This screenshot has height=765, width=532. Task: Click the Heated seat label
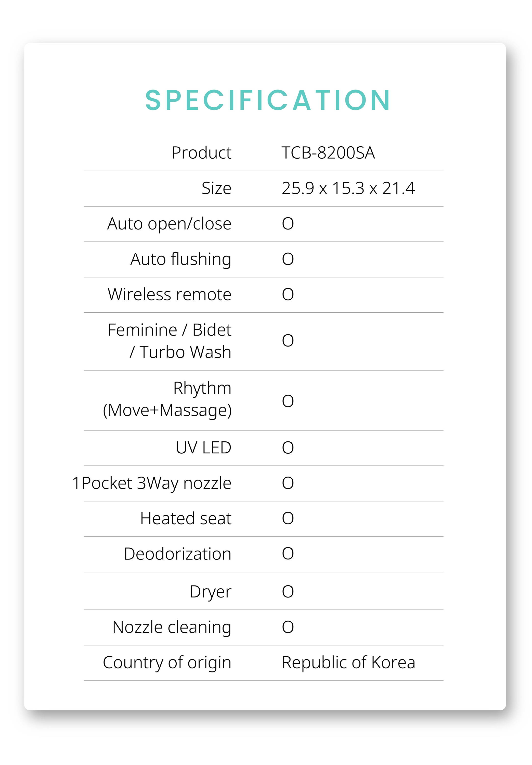tap(186, 518)
